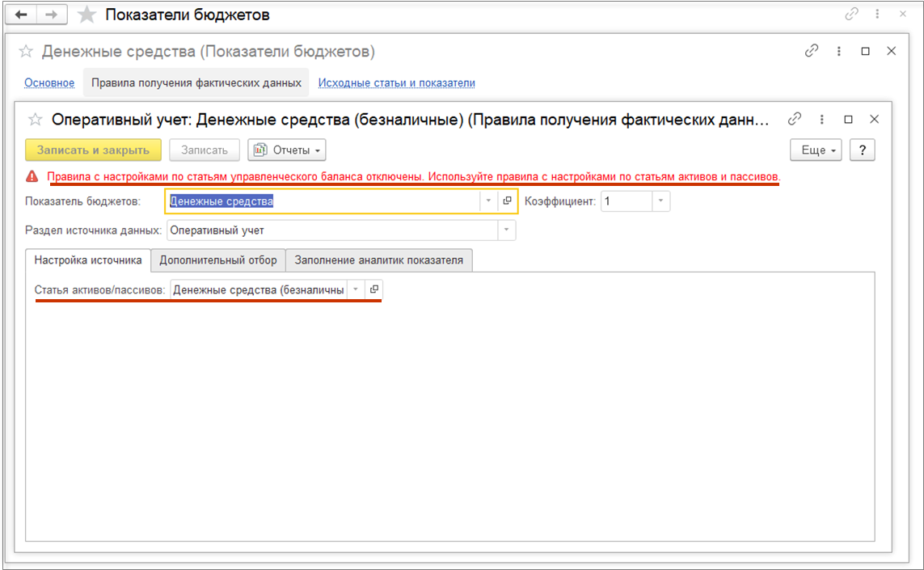The height and width of the screenshot is (570, 924).
Task: Click the Записать button
Action: 205,150
